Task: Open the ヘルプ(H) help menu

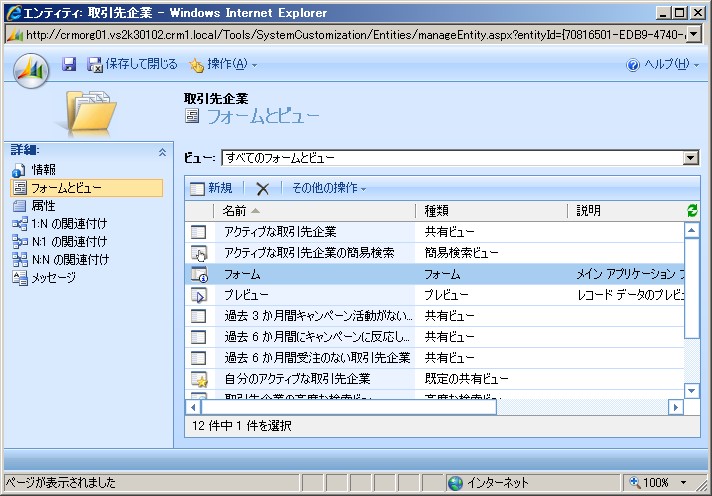Action: (662, 64)
